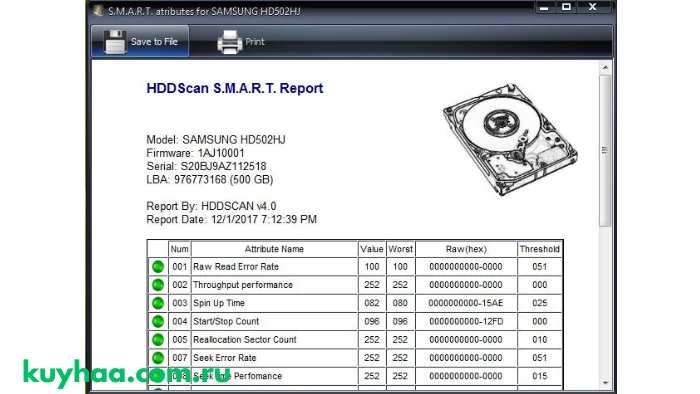Click the Raw(hex) column header

pos(466,249)
